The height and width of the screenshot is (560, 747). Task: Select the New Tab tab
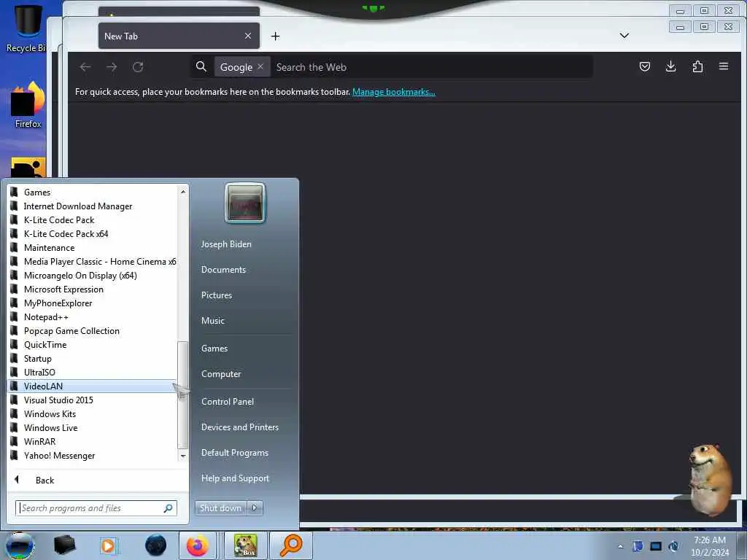pyautogui.click(x=179, y=36)
